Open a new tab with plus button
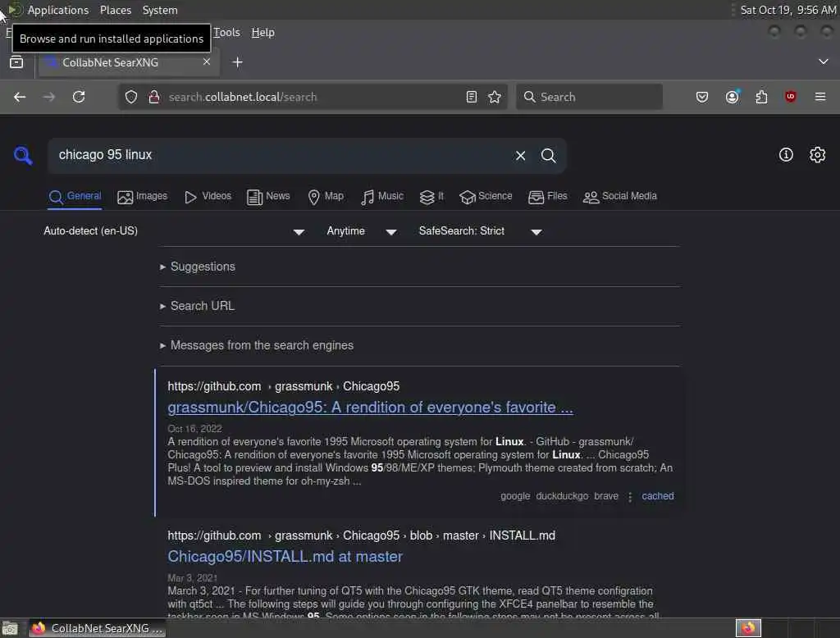 pyautogui.click(x=237, y=62)
